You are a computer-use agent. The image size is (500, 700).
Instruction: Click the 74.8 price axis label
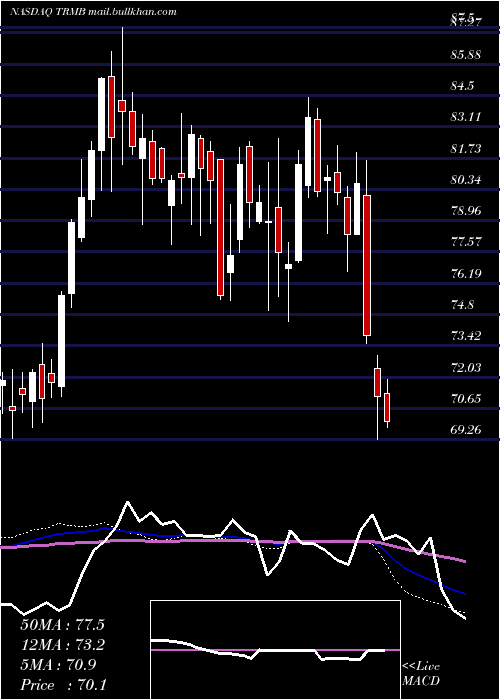click(x=462, y=304)
